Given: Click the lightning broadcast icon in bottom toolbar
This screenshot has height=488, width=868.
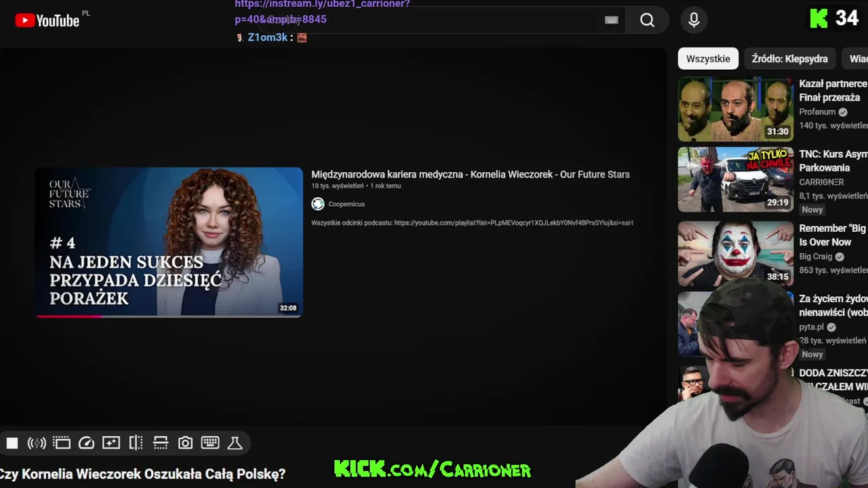Looking at the screenshot, I should pyautogui.click(x=37, y=443).
